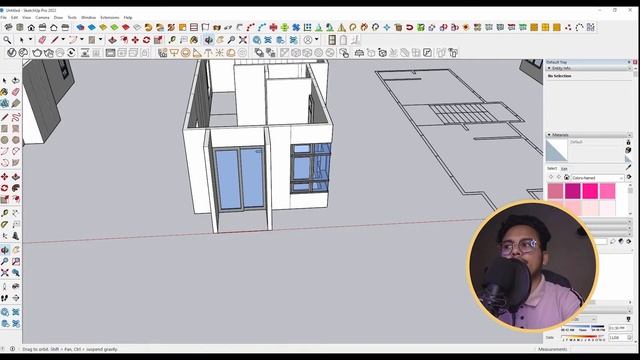Pick the dark magenta color swatch

[573, 191]
